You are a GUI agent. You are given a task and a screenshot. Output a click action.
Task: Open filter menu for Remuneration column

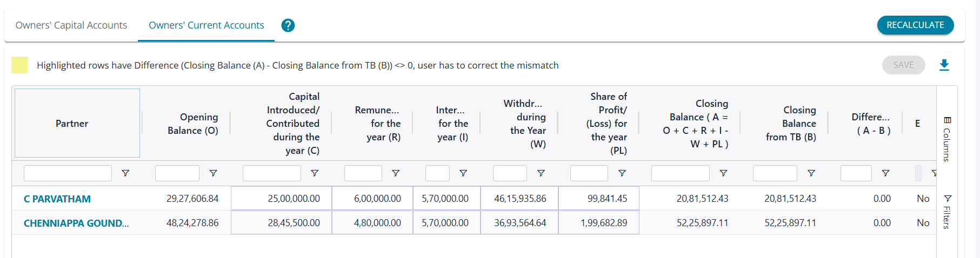(396, 173)
